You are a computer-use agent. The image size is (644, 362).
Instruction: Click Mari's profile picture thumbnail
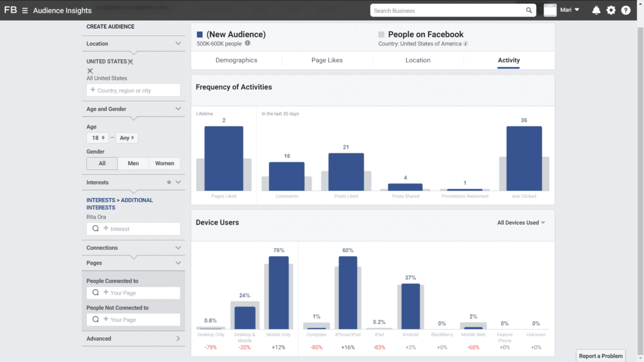[550, 10]
